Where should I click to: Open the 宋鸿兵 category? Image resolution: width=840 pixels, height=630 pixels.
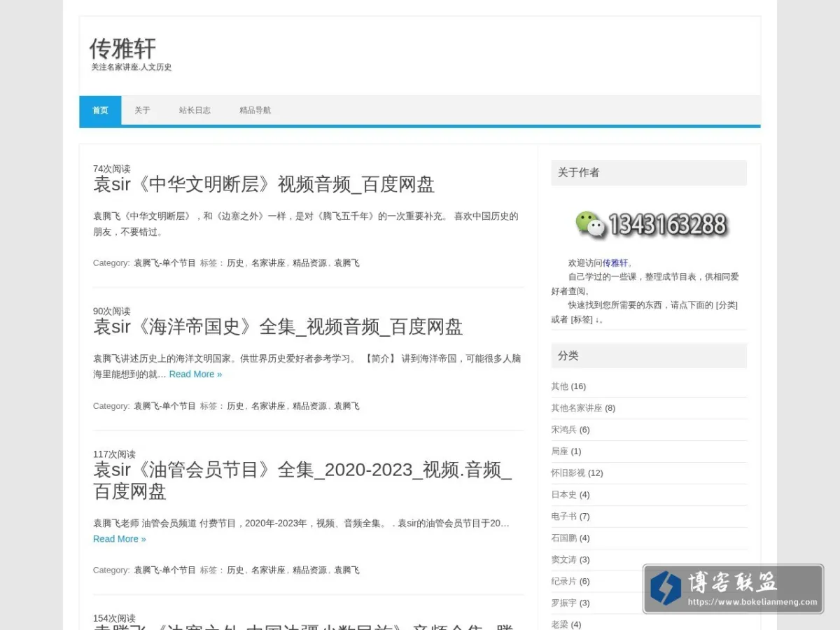[x=563, y=430]
